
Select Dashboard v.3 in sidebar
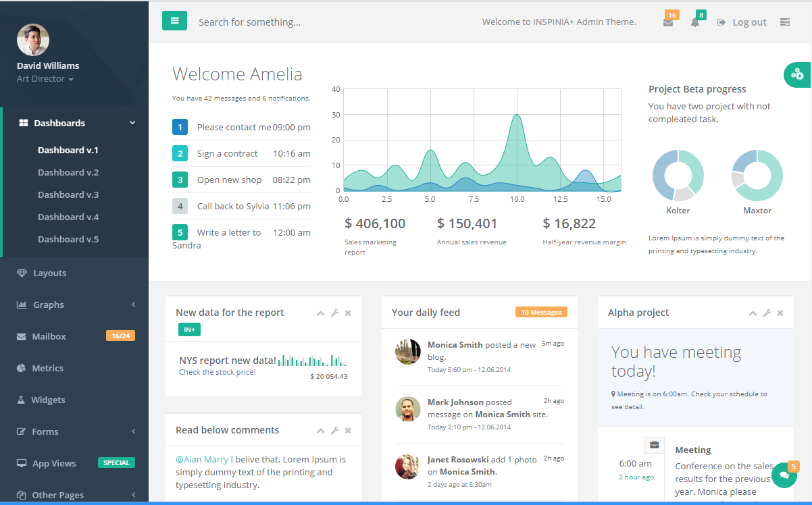pos(68,194)
